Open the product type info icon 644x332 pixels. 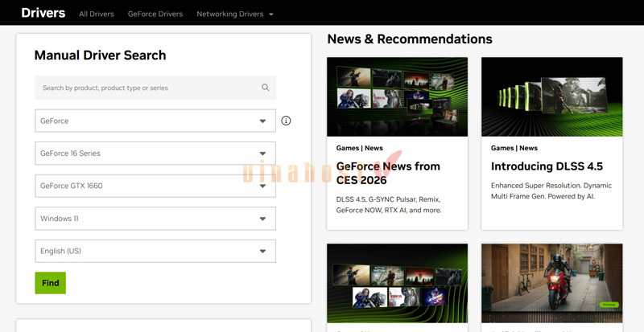pyautogui.click(x=286, y=121)
